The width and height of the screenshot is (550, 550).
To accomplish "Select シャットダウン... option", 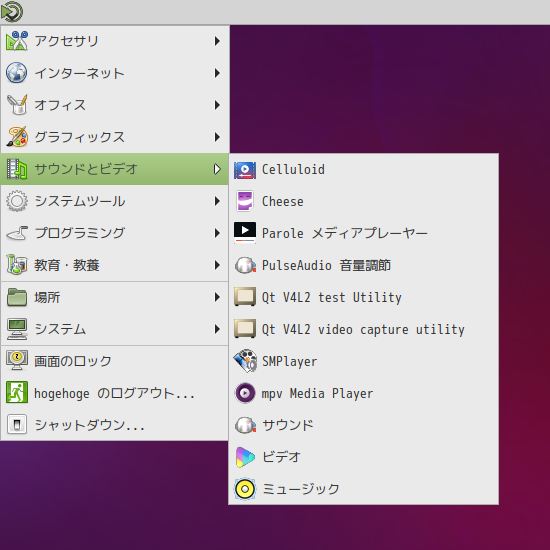I will pos(115,425).
